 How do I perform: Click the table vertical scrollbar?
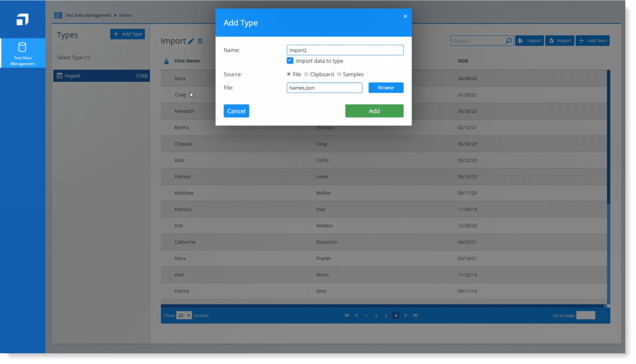tap(608, 138)
